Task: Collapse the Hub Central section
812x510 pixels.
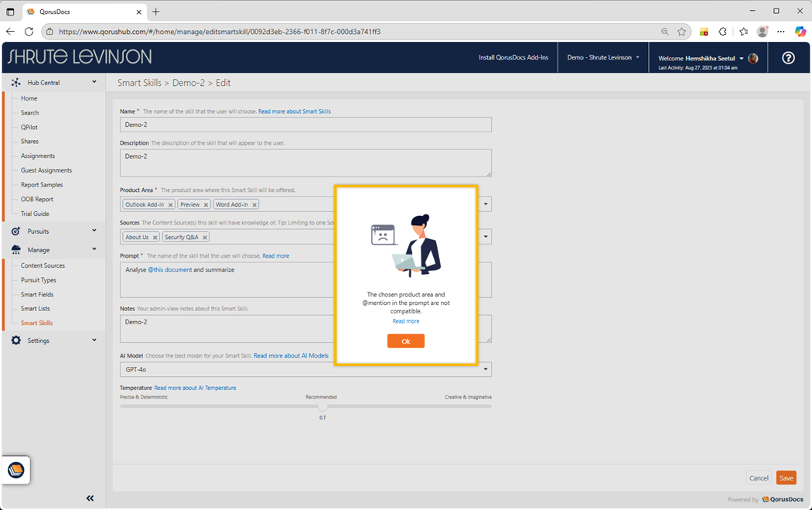Action: [94, 82]
